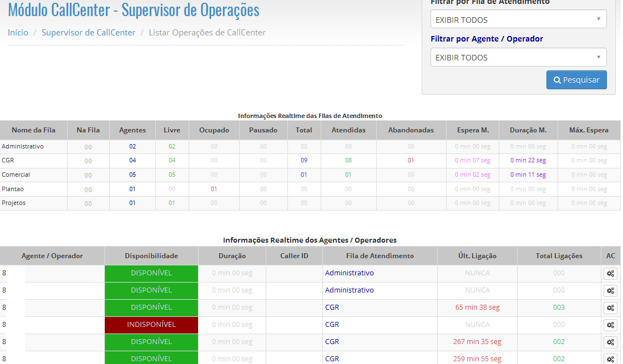This screenshot has width=623, height=364.
Task: Click CGR queue link in the INDISPONÍVEL row
Action: click(332, 325)
